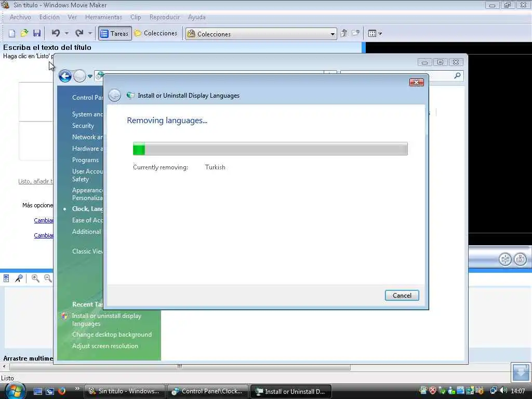The height and width of the screenshot is (399, 532).
Task: Undo last action in Movie Maker
Action: click(56, 33)
